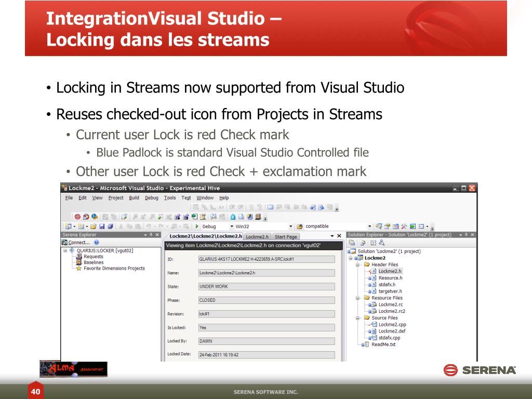This screenshot has width=532, height=399.
Task: Collapse the Lockme2 project node
Action: [x=351, y=258]
